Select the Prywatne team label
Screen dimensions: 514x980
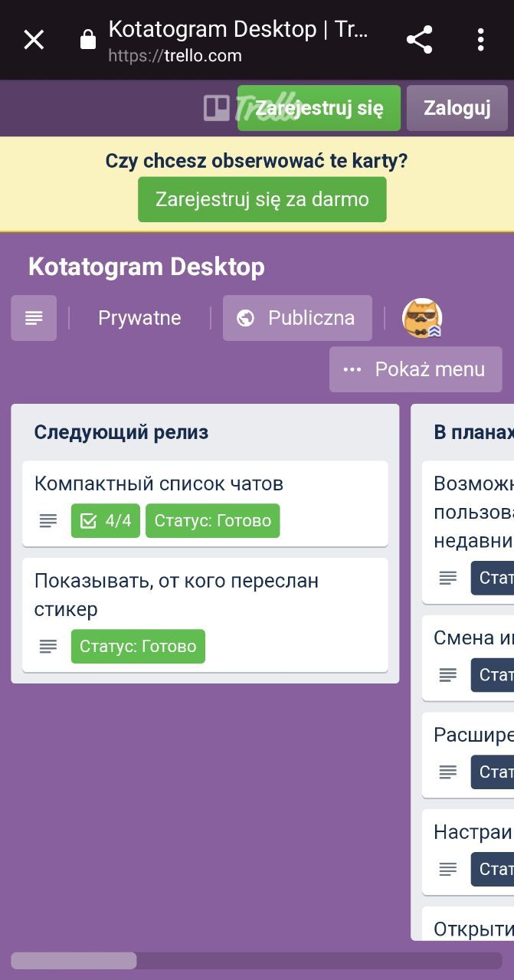(139, 318)
